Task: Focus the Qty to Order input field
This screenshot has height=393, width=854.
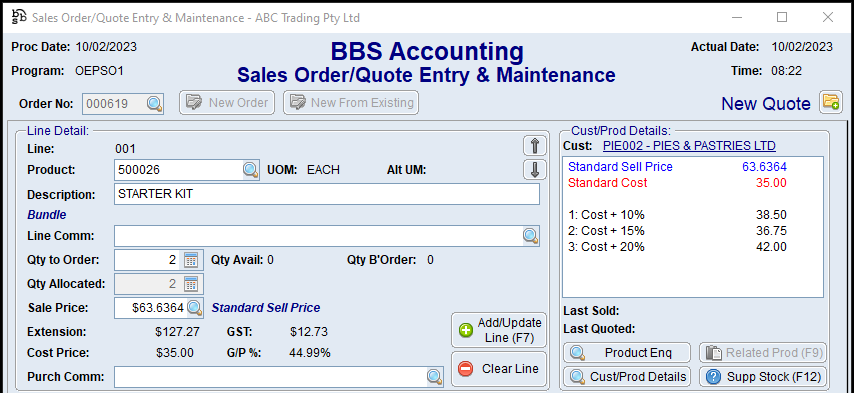Action: (147, 260)
